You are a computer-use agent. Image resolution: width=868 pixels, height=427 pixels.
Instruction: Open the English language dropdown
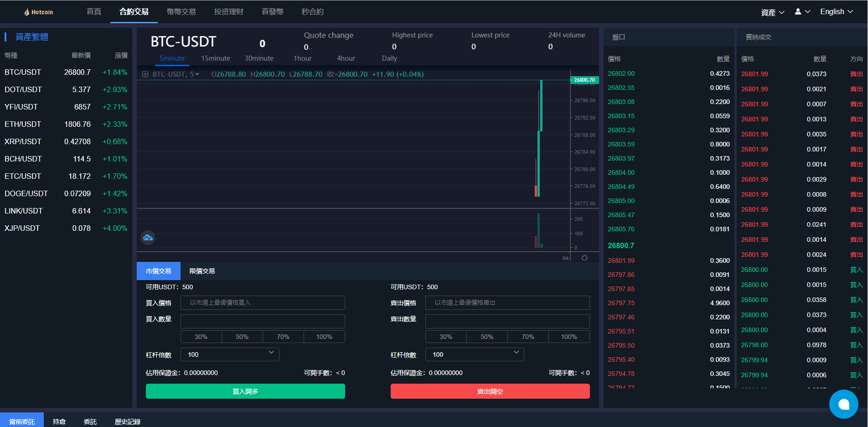coord(836,12)
